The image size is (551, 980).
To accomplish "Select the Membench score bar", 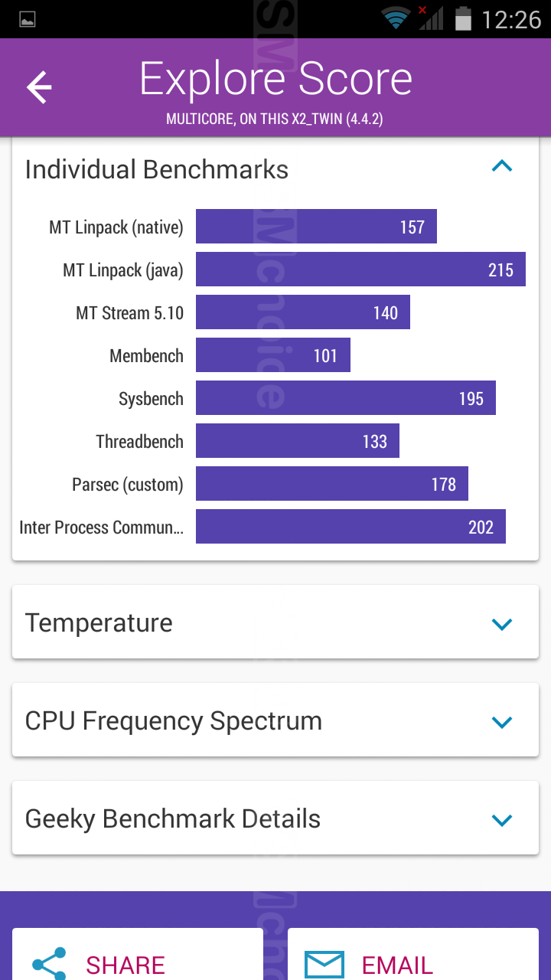I will click(x=273, y=355).
